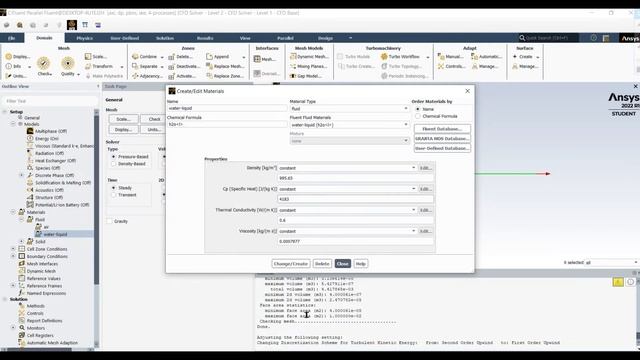Image resolution: width=640 pixels, height=360 pixels.
Task: Click the help question mark icon
Action: [593, 38]
